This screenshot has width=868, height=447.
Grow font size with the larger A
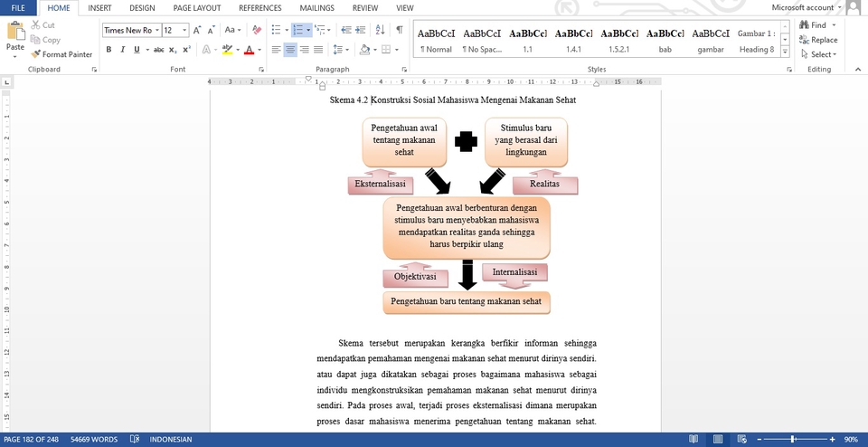click(x=197, y=30)
